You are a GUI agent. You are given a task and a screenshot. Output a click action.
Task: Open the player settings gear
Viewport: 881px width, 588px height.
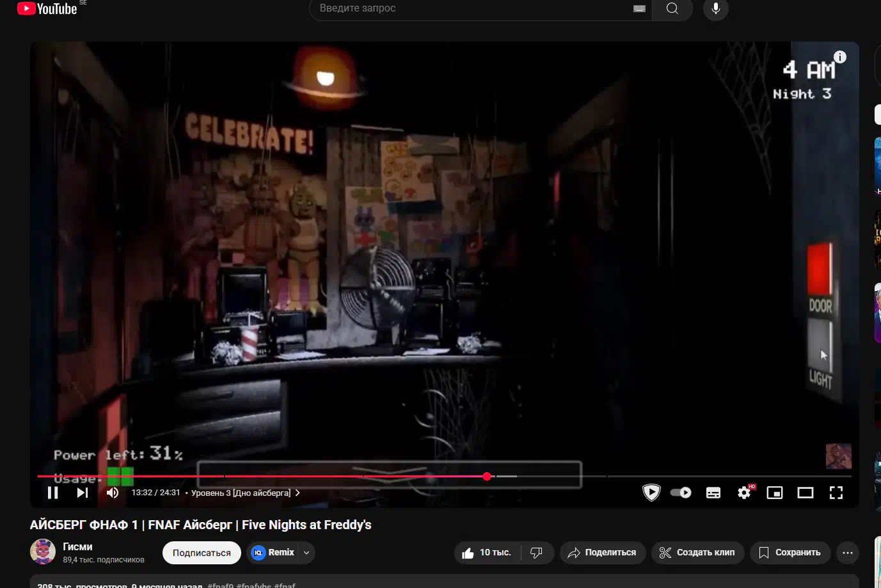click(744, 493)
